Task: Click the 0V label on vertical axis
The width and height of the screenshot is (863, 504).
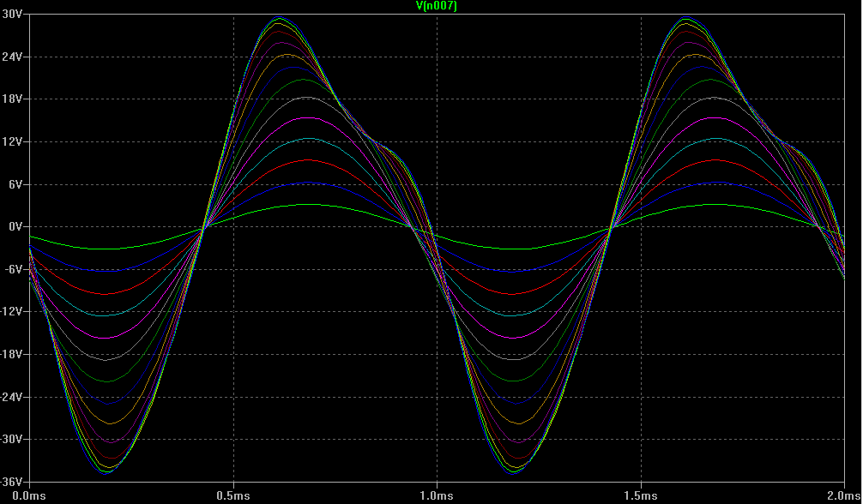Action: coord(18,227)
